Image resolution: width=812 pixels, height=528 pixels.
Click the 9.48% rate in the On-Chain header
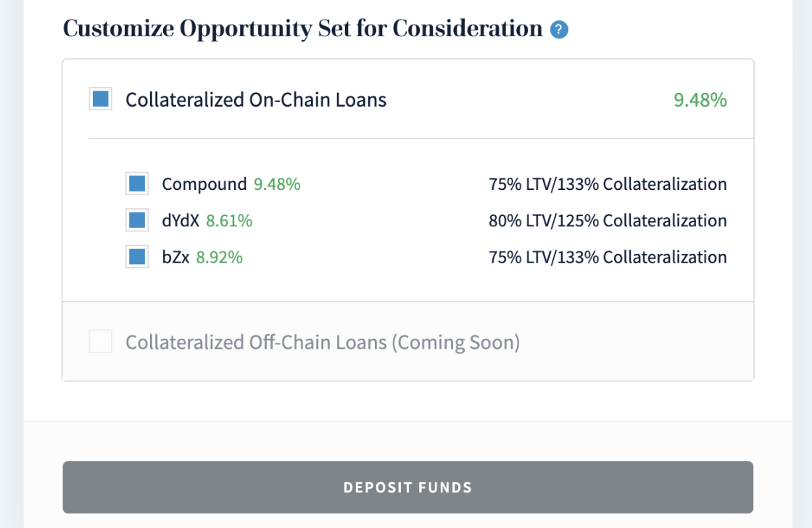pyautogui.click(x=700, y=99)
